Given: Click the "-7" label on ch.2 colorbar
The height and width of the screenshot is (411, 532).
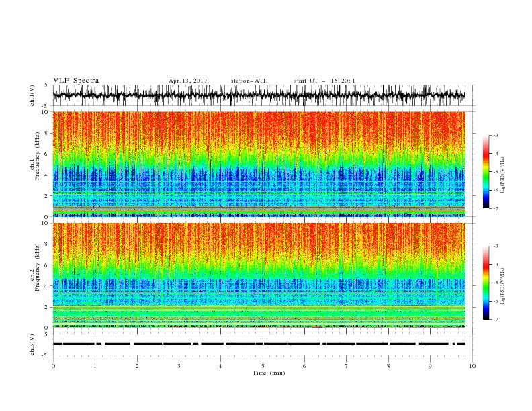Looking at the screenshot, I should (x=495, y=319).
